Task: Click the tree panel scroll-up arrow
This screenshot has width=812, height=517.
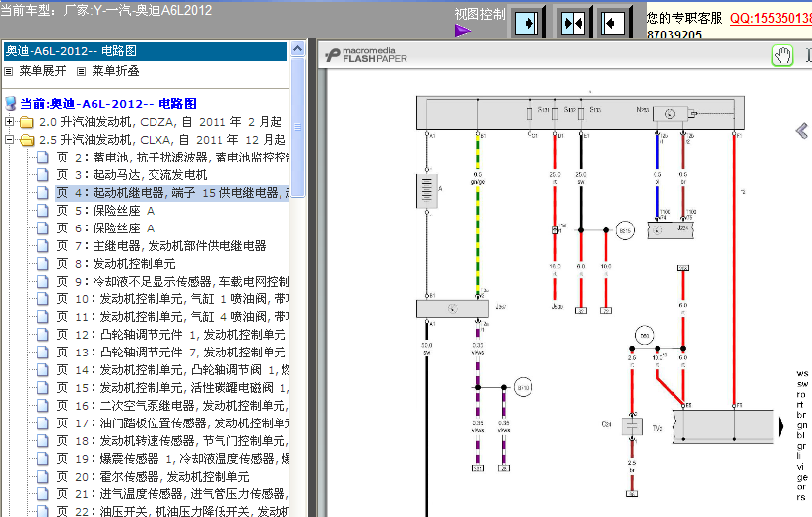Action: pos(298,48)
